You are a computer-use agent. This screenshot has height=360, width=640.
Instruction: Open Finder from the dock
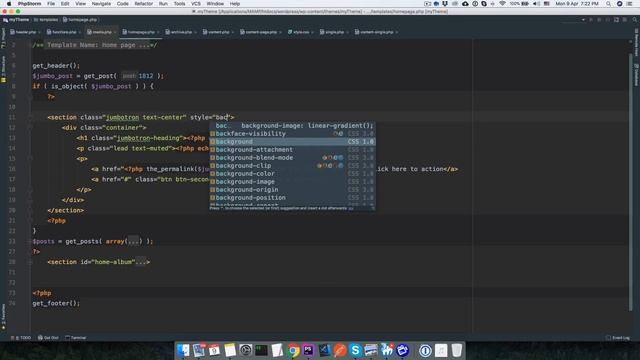[x=183, y=350]
